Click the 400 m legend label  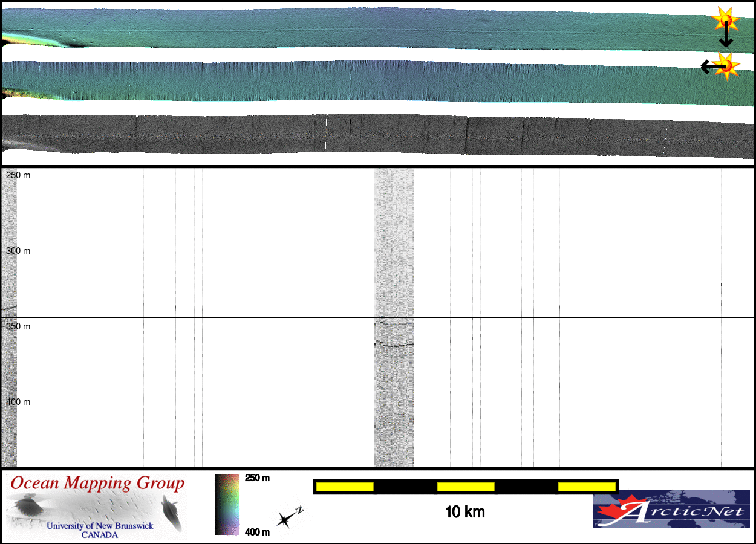(x=257, y=532)
